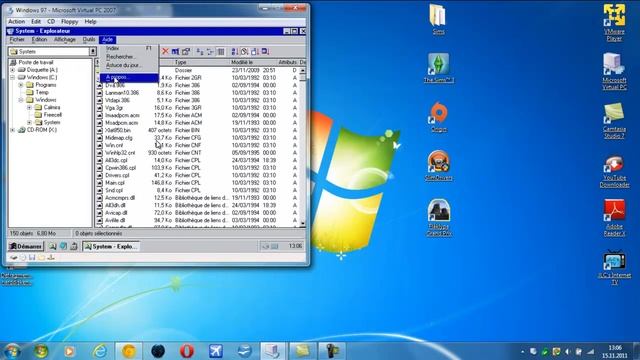Viewport: 640px width, 360px height.
Task: Click the Virtual PC taskbar button
Action: [273, 351]
